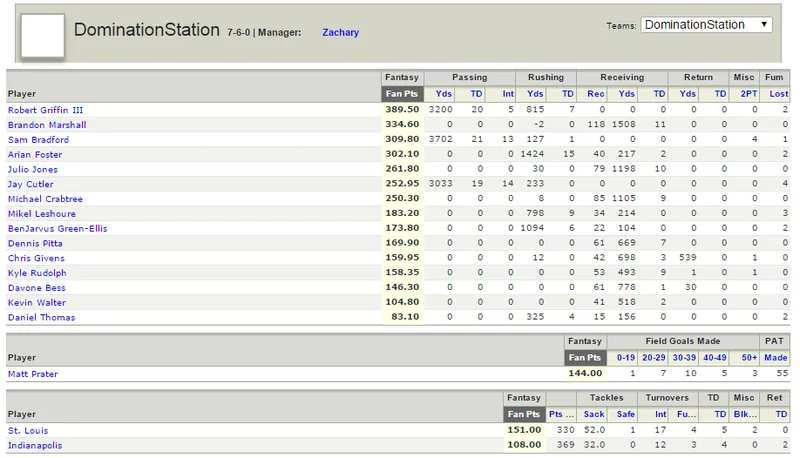Image resolution: width=800 pixels, height=458 pixels.
Task: Open Robert Griffin III player page
Action: click(x=45, y=110)
